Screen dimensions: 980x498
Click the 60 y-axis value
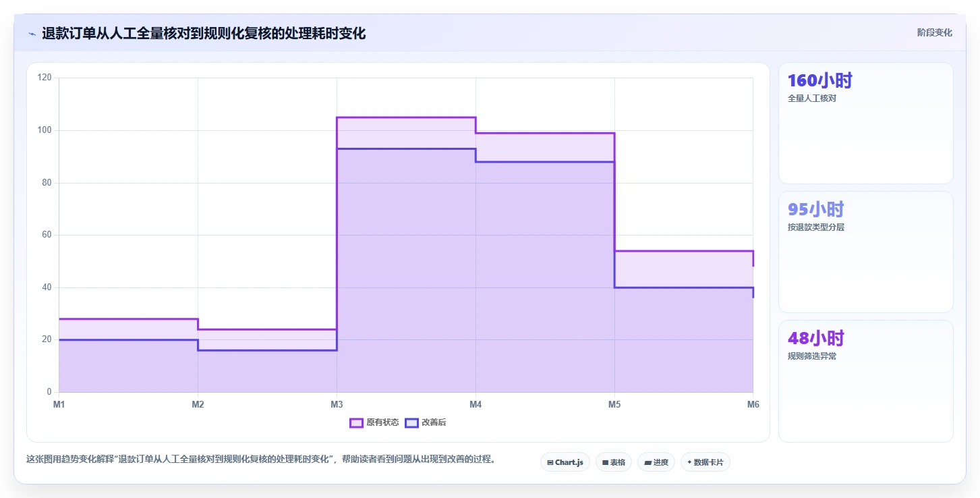[x=47, y=235]
